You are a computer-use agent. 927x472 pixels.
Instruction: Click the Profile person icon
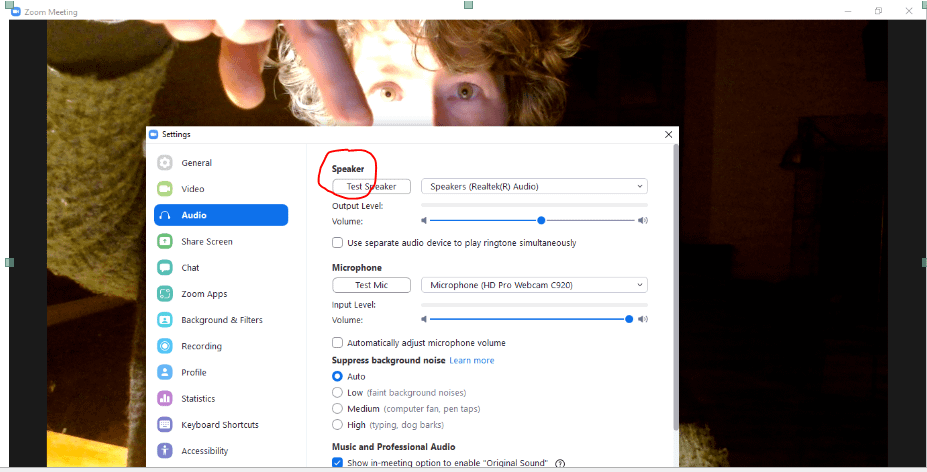coord(164,372)
